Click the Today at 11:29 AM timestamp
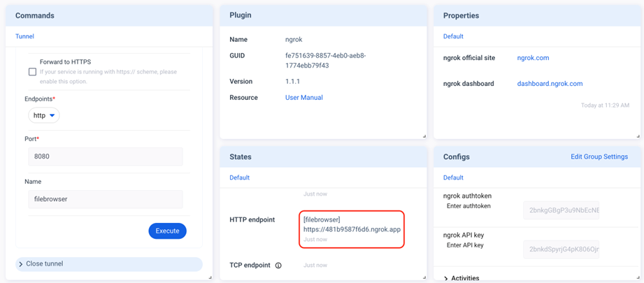644x283 pixels. pyautogui.click(x=605, y=106)
